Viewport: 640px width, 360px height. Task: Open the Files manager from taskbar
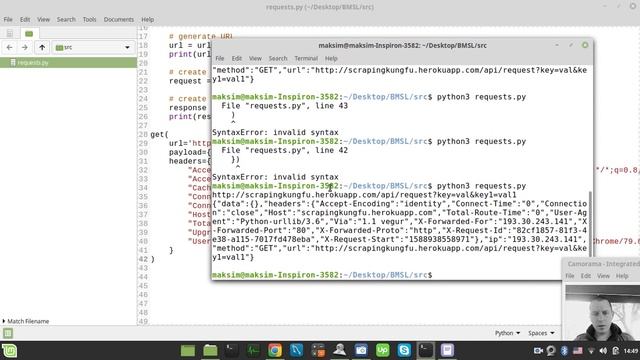[210, 351]
